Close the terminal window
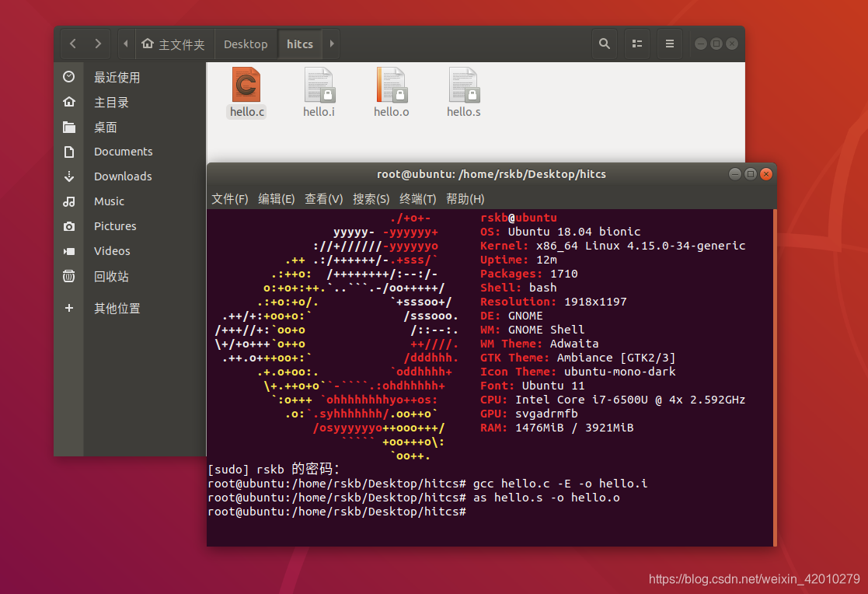The height and width of the screenshot is (594, 868). point(766,174)
